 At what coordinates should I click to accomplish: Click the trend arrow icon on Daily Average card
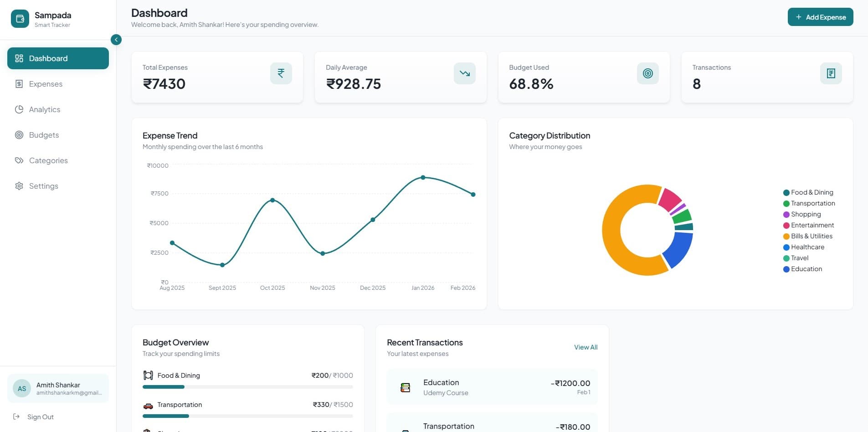pos(464,73)
